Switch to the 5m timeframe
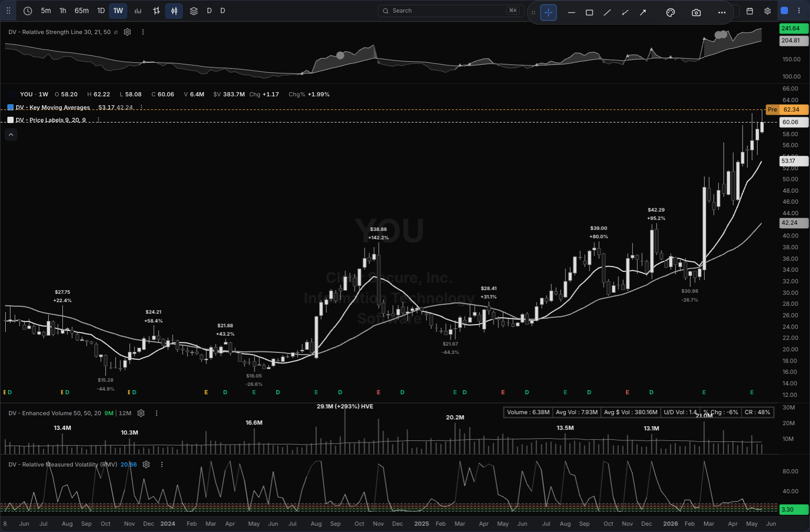 (46, 10)
